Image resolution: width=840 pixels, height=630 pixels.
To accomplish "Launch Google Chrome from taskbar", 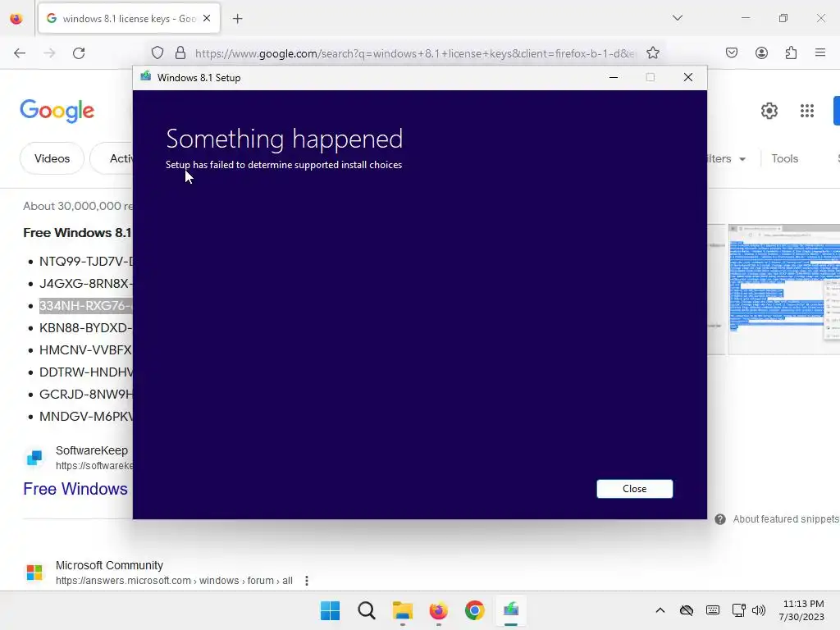I will pos(475,610).
